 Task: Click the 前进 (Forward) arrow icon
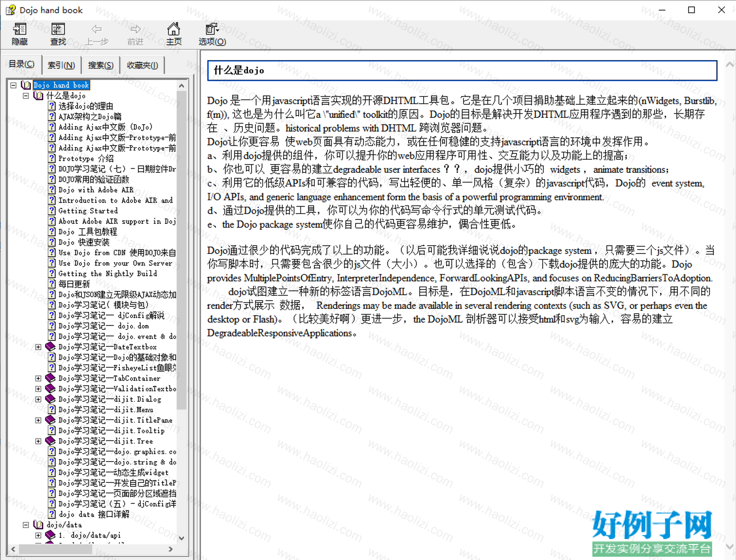pos(135,29)
